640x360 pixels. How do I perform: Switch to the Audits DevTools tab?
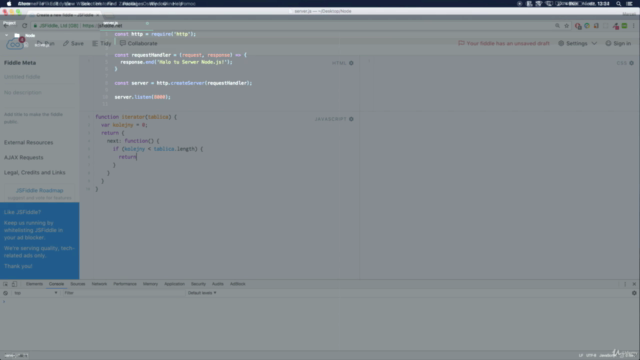(218, 284)
